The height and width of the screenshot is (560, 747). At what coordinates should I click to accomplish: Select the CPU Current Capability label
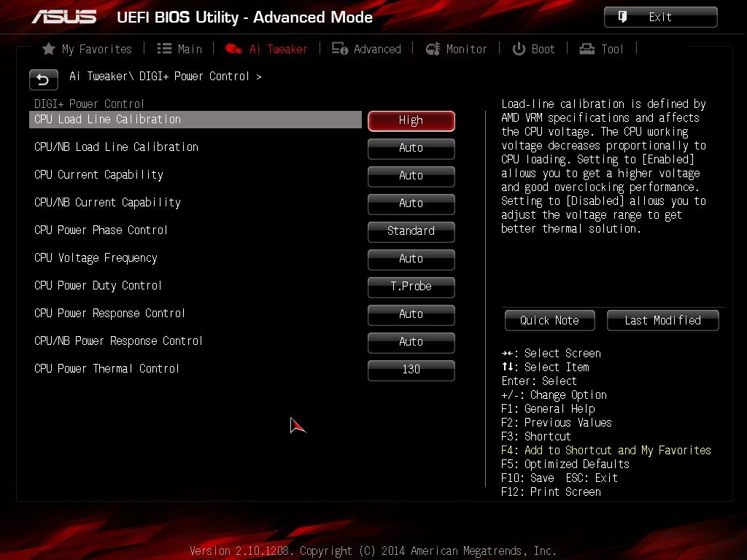click(x=98, y=175)
